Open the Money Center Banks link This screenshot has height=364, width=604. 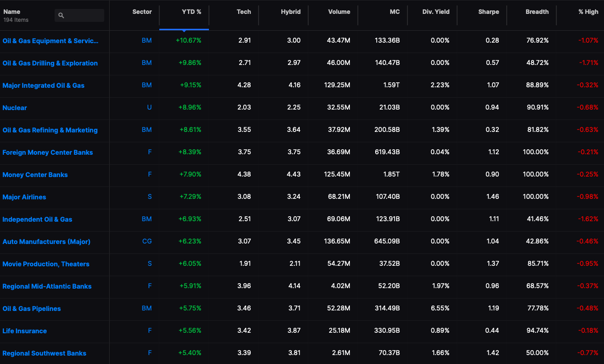(35, 175)
